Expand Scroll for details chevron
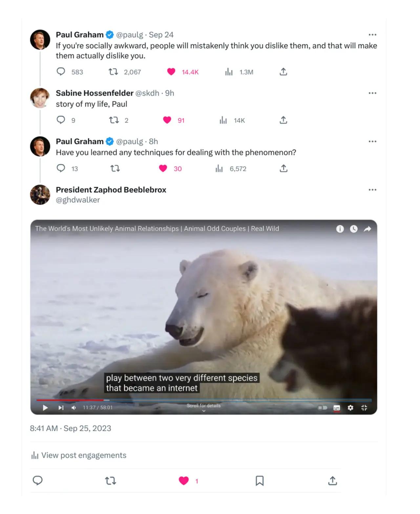 (204, 411)
